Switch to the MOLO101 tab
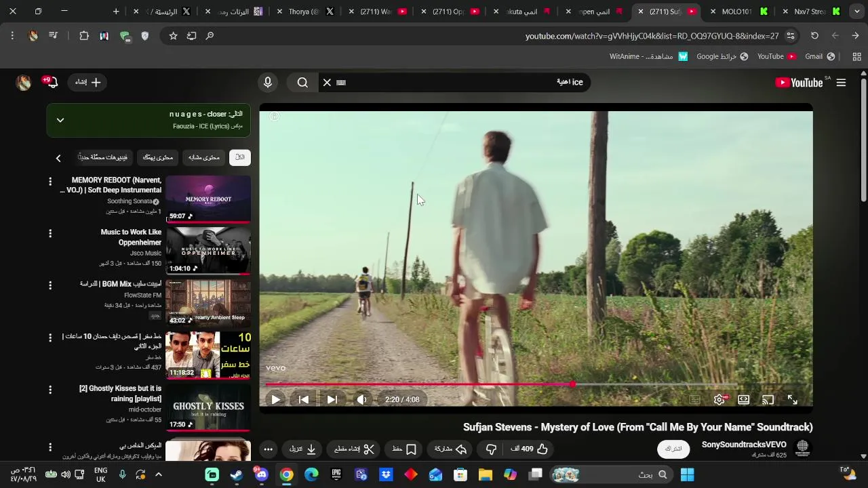 tap(739, 12)
